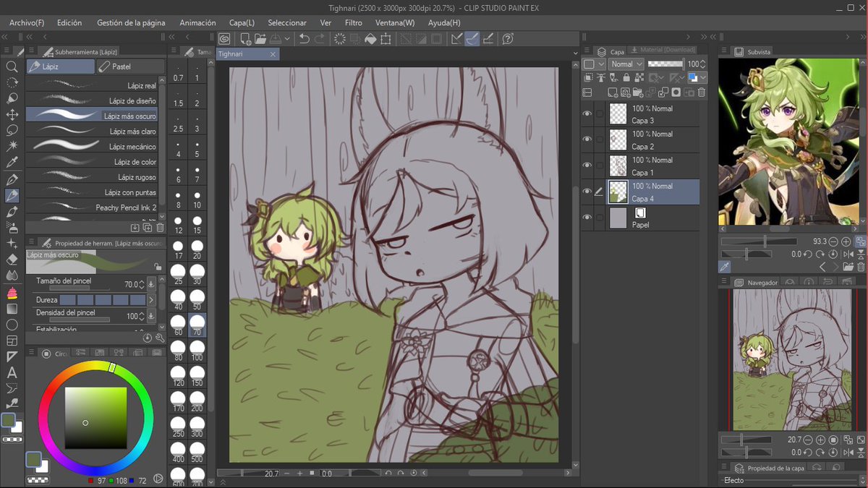Click the Redo arrow in command bar
This screenshot has height=488, width=868.
point(319,38)
